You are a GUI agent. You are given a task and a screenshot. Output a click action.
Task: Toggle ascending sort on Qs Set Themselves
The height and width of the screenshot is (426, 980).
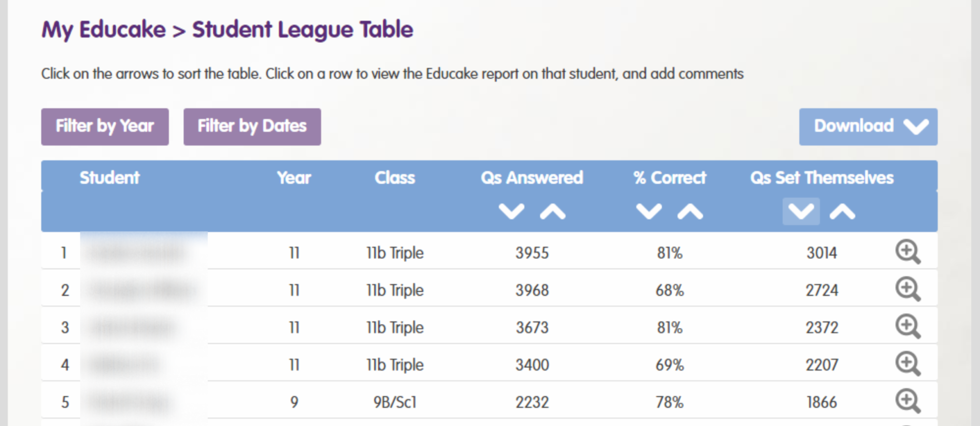tap(842, 211)
